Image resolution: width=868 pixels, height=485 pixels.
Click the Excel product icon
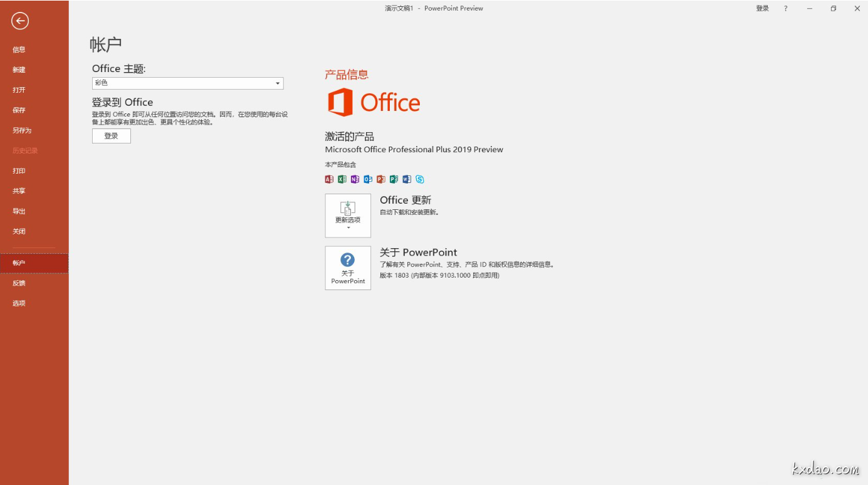point(342,179)
